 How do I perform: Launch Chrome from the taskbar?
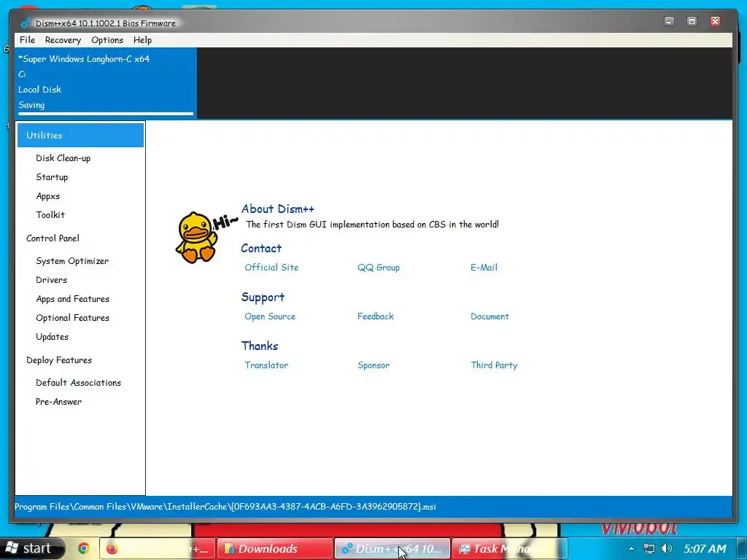pyautogui.click(x=84, y=548)
